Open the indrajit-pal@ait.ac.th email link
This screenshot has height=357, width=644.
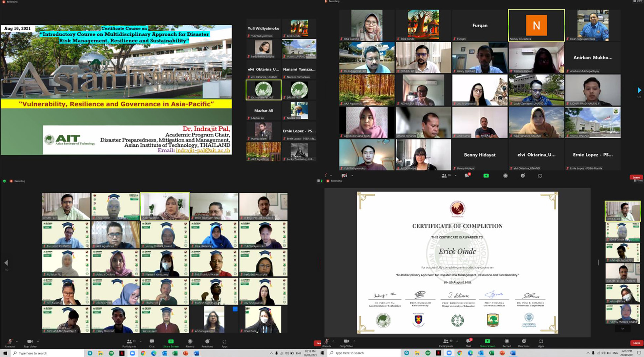(x=203, y=150)
